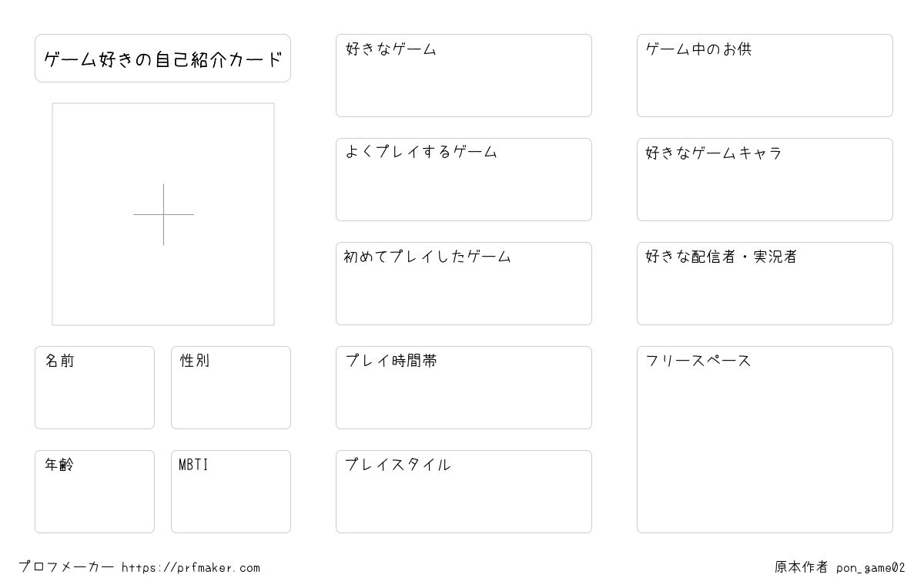Click the 原本作者 pon_game02 credit
924x578 pixels.
840,568
